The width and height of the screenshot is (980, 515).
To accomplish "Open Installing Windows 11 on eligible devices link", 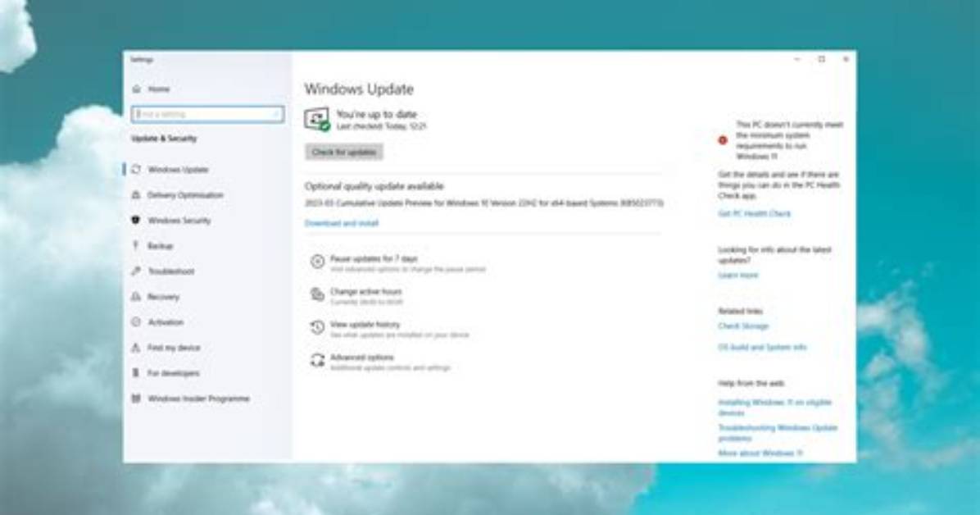I will point(774,408).
